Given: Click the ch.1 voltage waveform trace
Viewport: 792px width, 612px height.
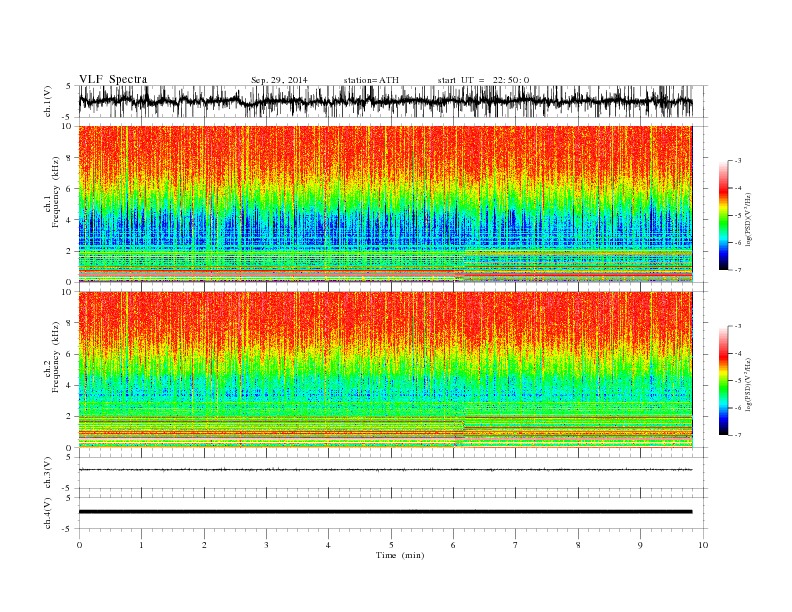Looking at the screenshot, I should pos(385,101).
